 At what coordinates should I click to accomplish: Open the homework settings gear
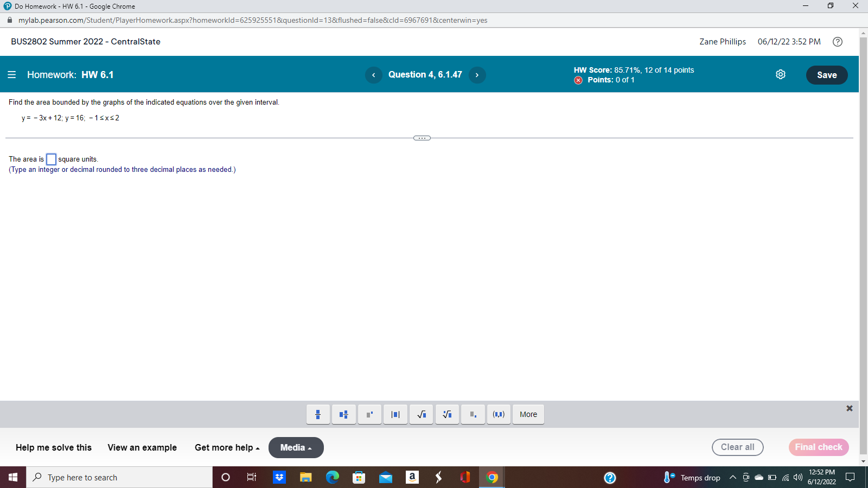(780, 75)
